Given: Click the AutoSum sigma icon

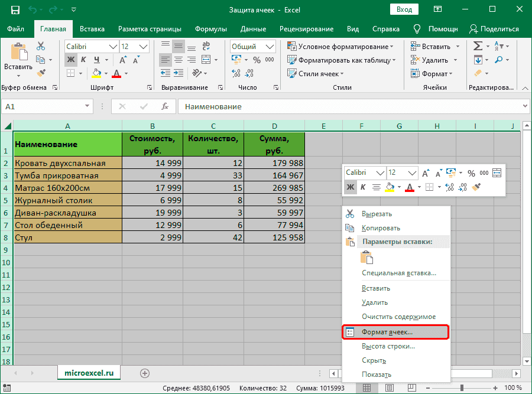Looking at the screenshot, I should tap(477, 46).
